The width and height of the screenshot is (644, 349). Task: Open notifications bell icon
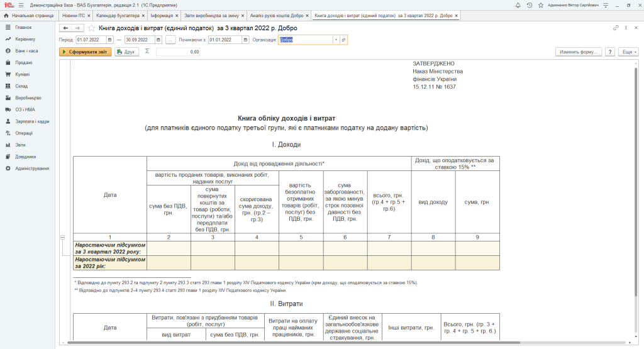pos(518,5)
